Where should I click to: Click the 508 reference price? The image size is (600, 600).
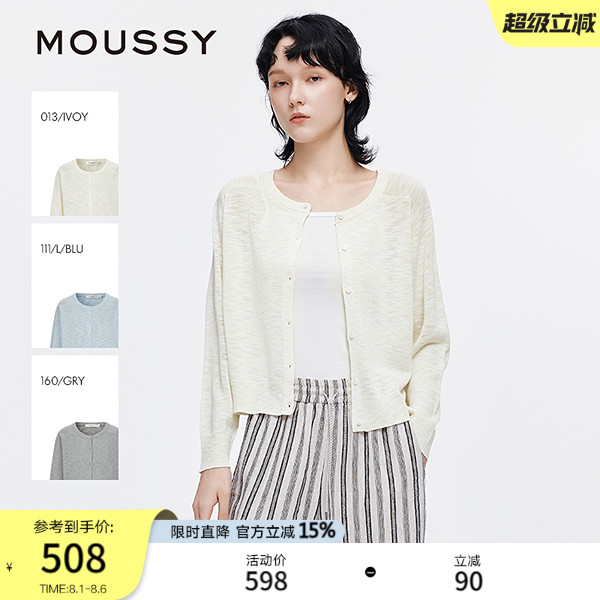click(x=73, y=559)
